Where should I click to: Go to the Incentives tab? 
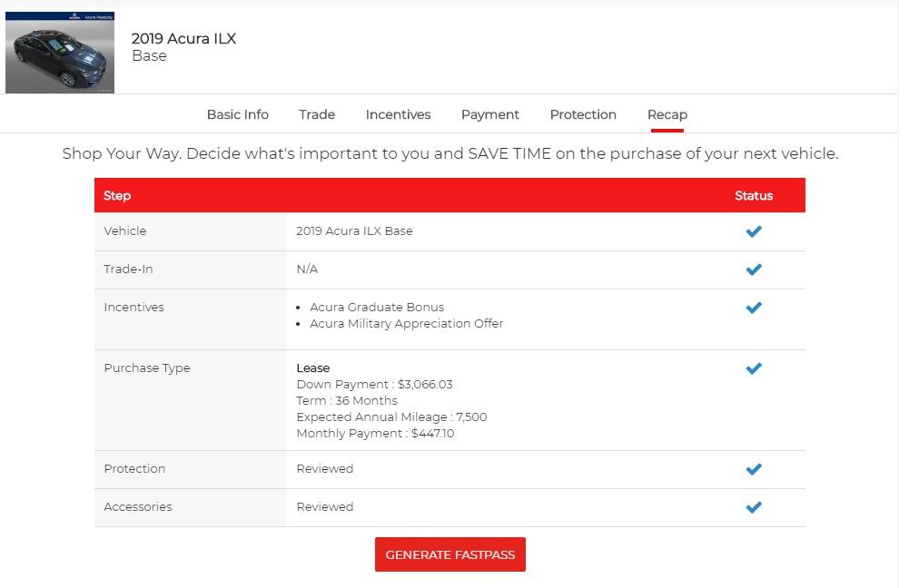(398, 114)
